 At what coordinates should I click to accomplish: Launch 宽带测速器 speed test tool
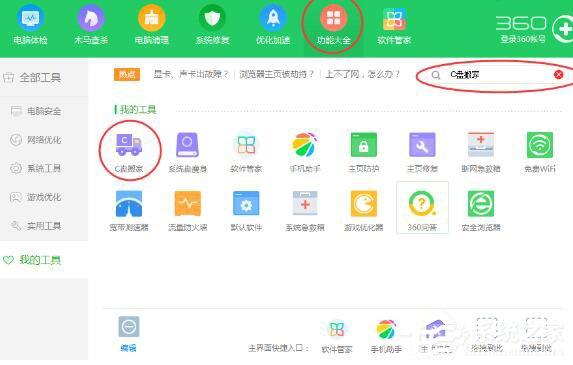click(x=129, y=211)
